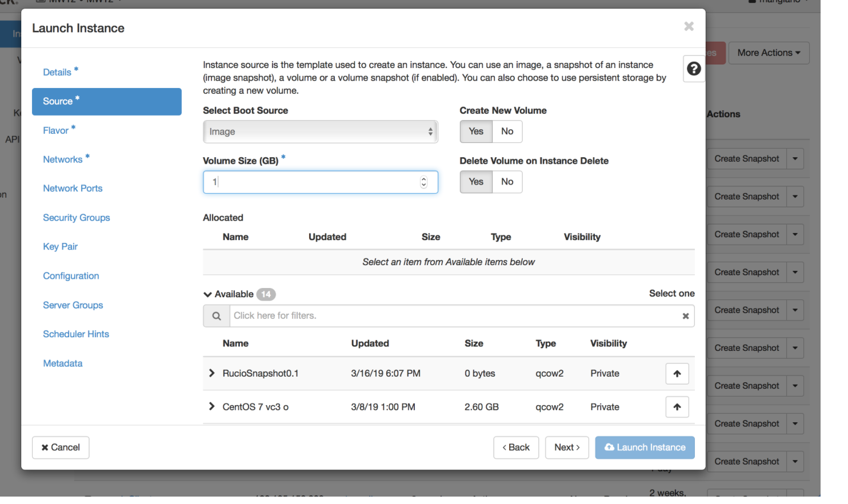
Task: Close the Launch Instance dialog
Action: [689, 26]
